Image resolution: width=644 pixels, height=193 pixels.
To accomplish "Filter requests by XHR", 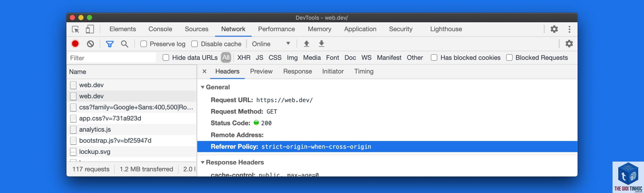I will (244, 58).
